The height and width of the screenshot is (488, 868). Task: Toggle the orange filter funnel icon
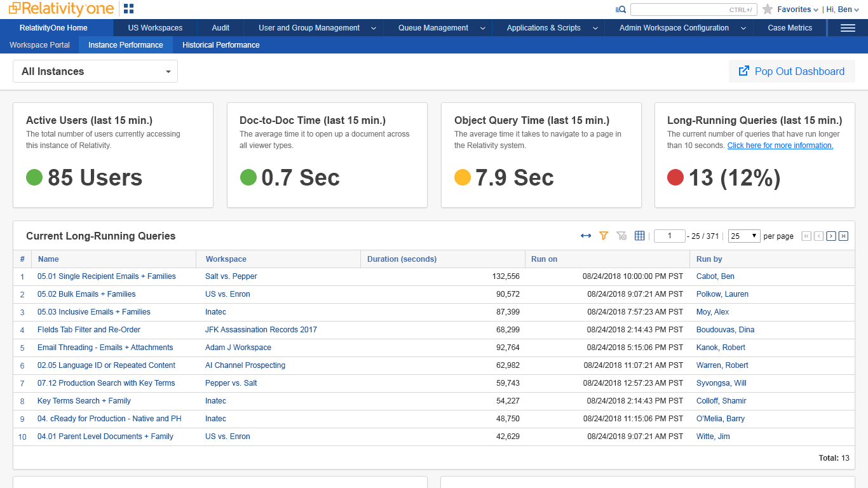(x=604, y=236)
